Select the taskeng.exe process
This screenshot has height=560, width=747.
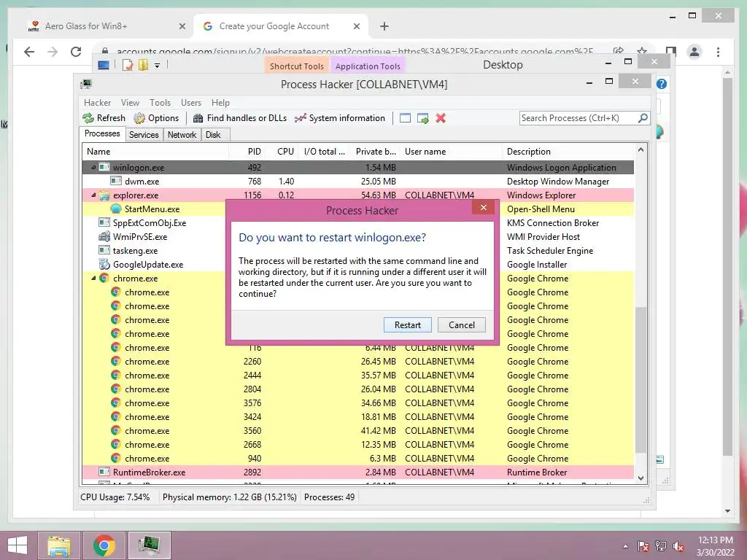pyautogui.click(x=135, y=251)
